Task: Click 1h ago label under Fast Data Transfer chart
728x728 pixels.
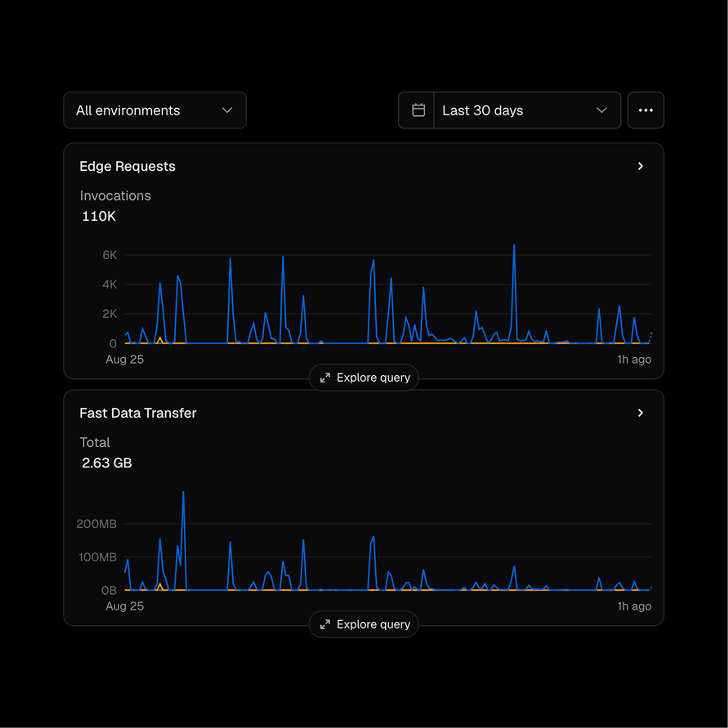Action: pos(635,606)
